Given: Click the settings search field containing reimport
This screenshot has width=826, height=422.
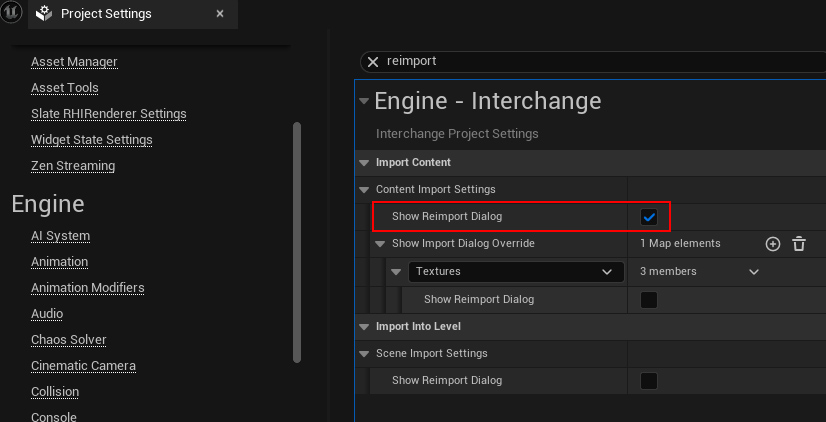Looking at the screenshot, I should tap(595, 62).
